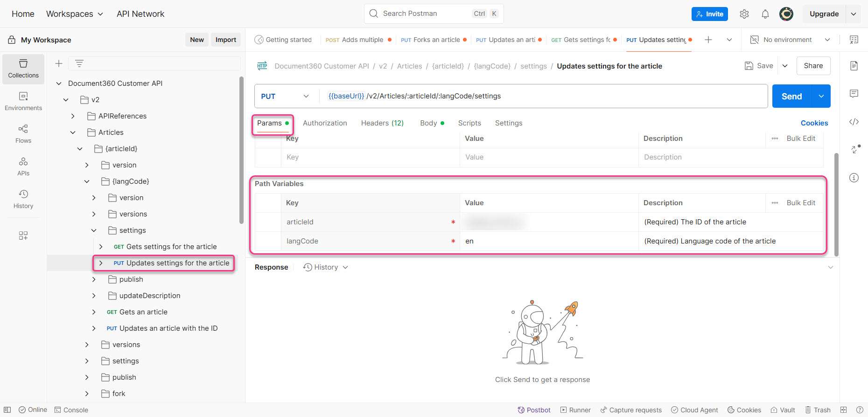Screen dimensions: 868x417
Task: Open the help icon in status bar
Action: tap(860, 410)
